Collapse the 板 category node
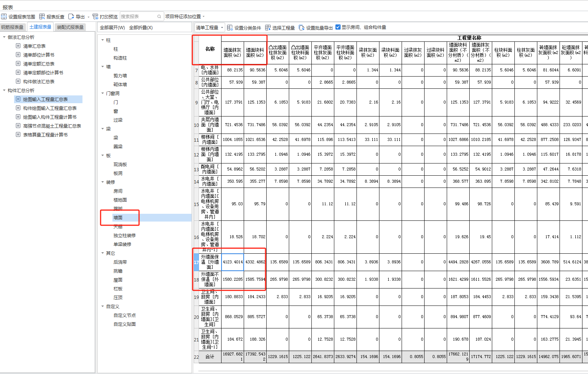Image resolution: width=588 pixels, height=378 pixels. coord(103,155)
